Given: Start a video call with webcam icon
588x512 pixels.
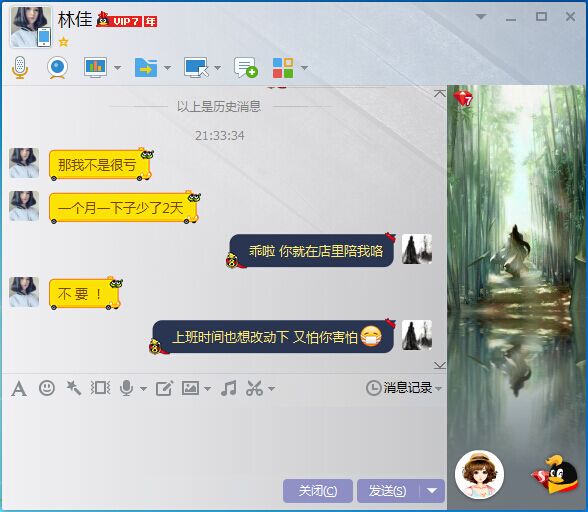Looking at the screenshot, I should 57,68.
